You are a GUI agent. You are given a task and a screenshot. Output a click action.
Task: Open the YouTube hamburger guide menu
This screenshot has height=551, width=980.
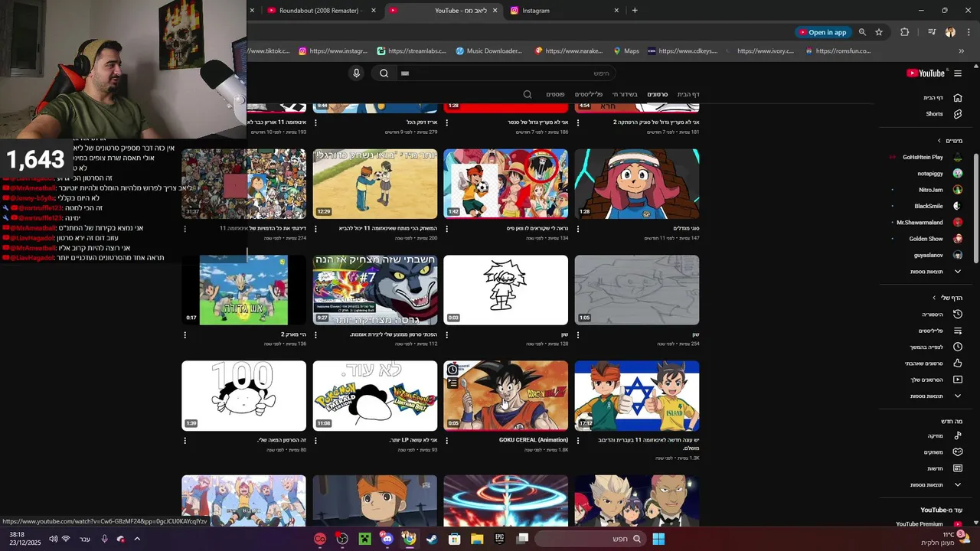pyautogui.click(x=958, y=73)
